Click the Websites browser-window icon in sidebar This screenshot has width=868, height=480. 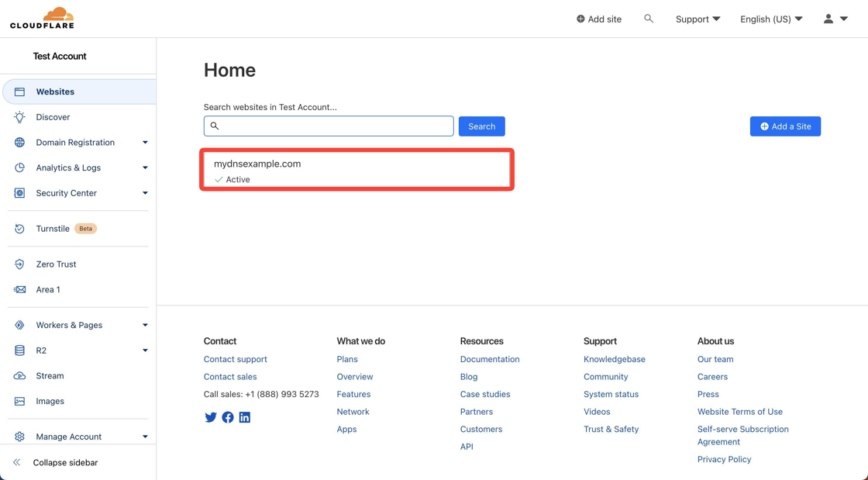[19, 92]
